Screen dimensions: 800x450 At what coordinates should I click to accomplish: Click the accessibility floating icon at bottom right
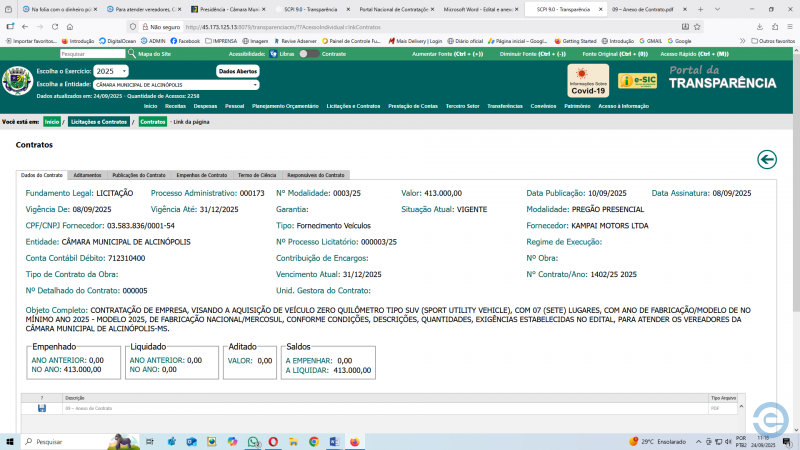click(x=769, y=417)
